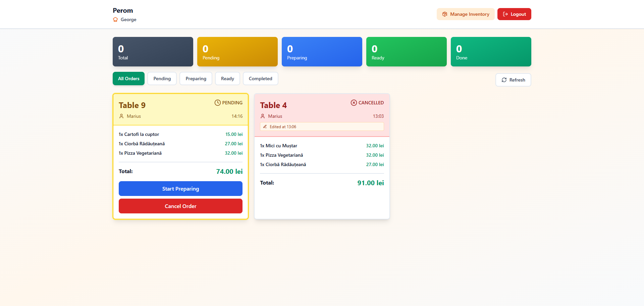The height and width of the screenshot is (306, 644).
Task: Click the Table 4 heading
Action: tap(273, 105)
